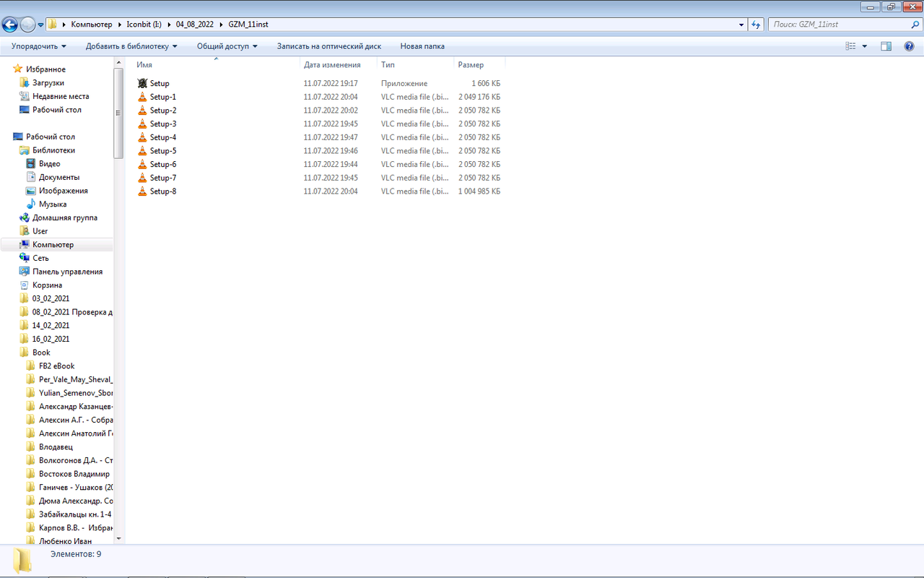Image resolution: width=924 pixels, height=578 pixels.
Task: Select Домашняя группа in tree
Action: click(x=64, y=217)
